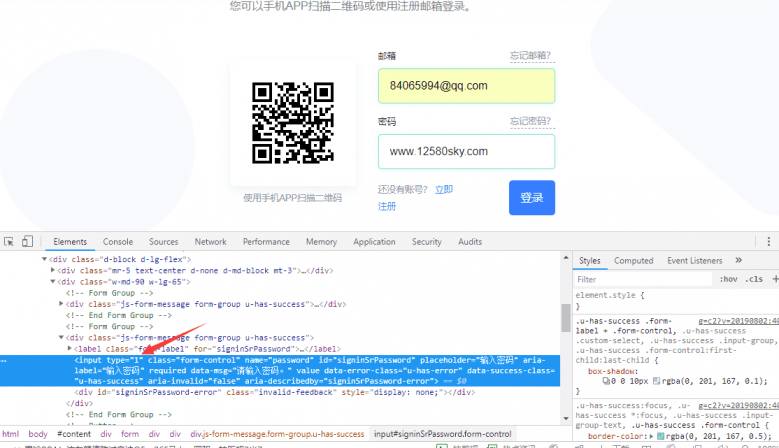Collapse the d-block d-lg-flex div node

click(x=44, y=259)
